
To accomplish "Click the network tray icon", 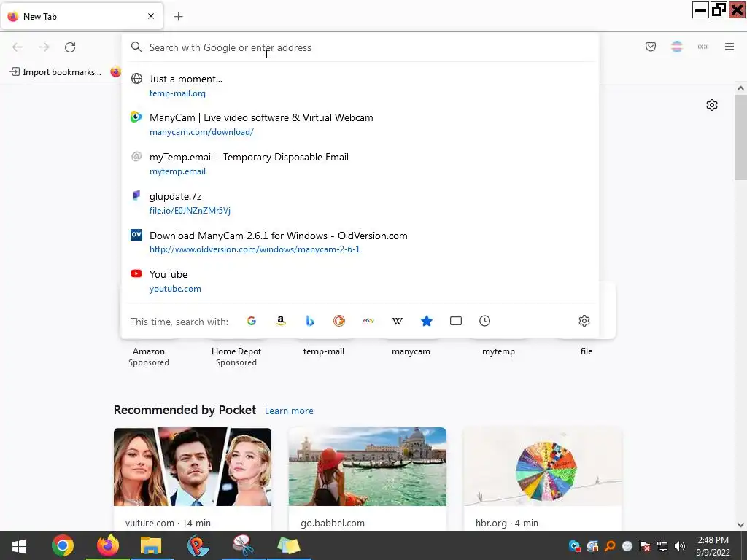I will (662, 546).
